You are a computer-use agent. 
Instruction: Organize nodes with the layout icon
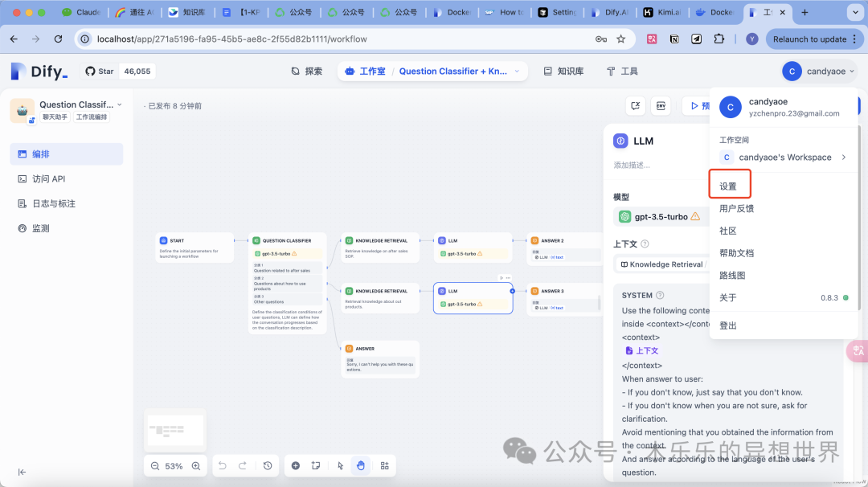tap(385, 466)
